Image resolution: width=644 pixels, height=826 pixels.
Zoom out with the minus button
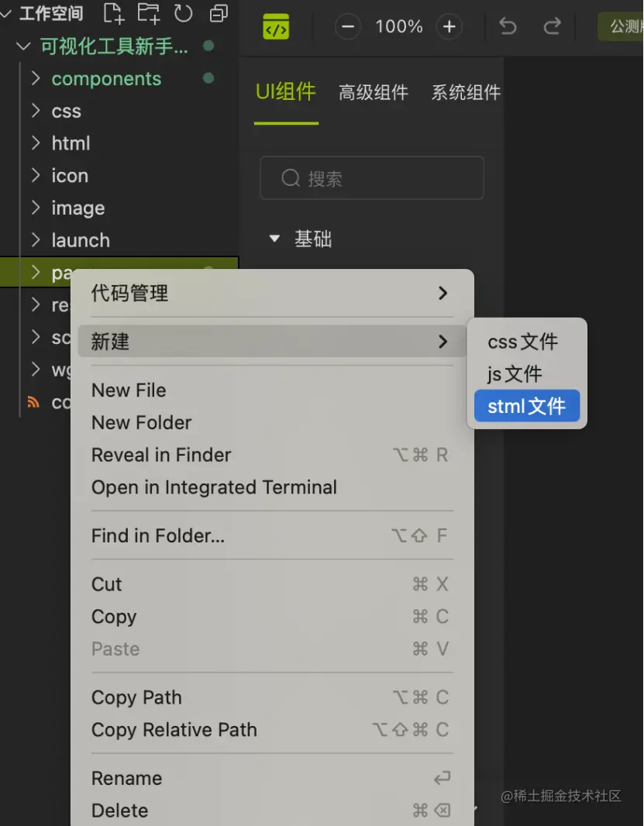tap(348, 26)
